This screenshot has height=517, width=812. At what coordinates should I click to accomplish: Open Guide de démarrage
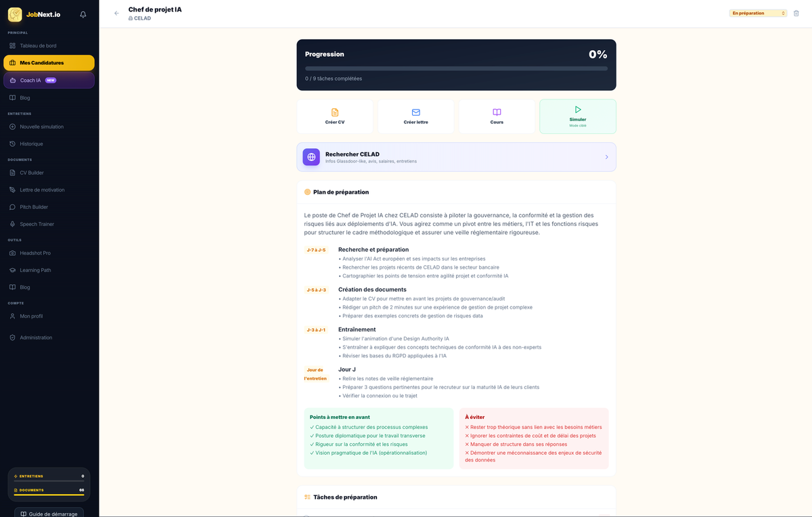coord(49,514)
